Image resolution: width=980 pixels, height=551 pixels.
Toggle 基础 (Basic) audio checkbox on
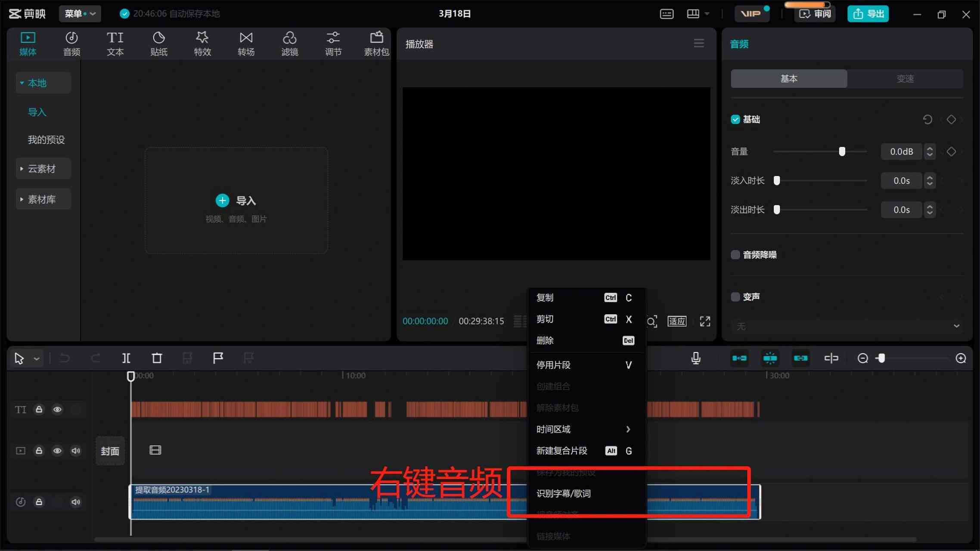click(736, 119)
